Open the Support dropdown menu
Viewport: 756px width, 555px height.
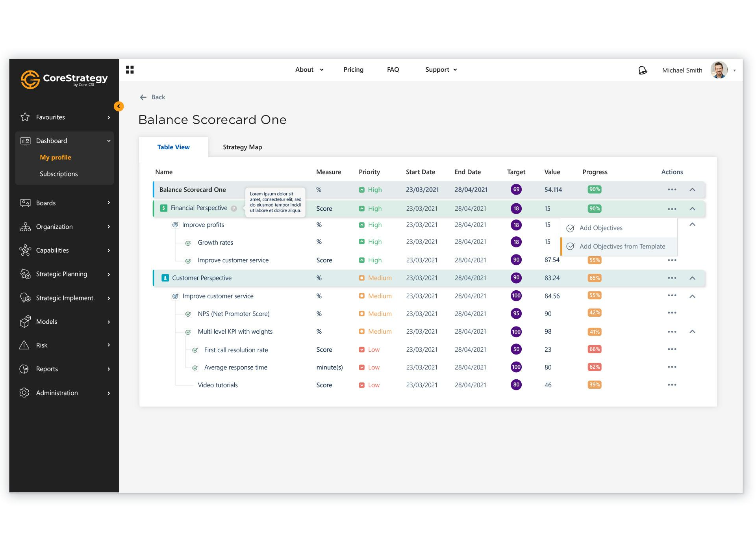pyautogui.click(x=440, y=69)
